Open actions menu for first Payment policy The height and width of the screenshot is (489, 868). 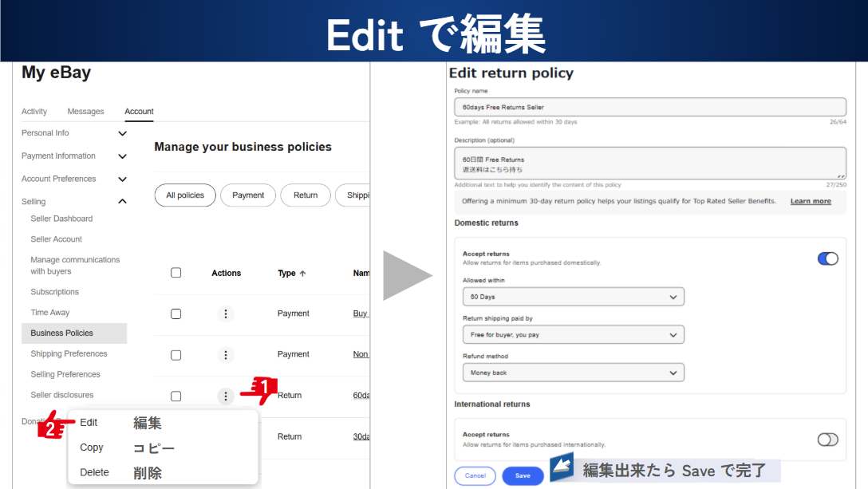pos(226,314)
